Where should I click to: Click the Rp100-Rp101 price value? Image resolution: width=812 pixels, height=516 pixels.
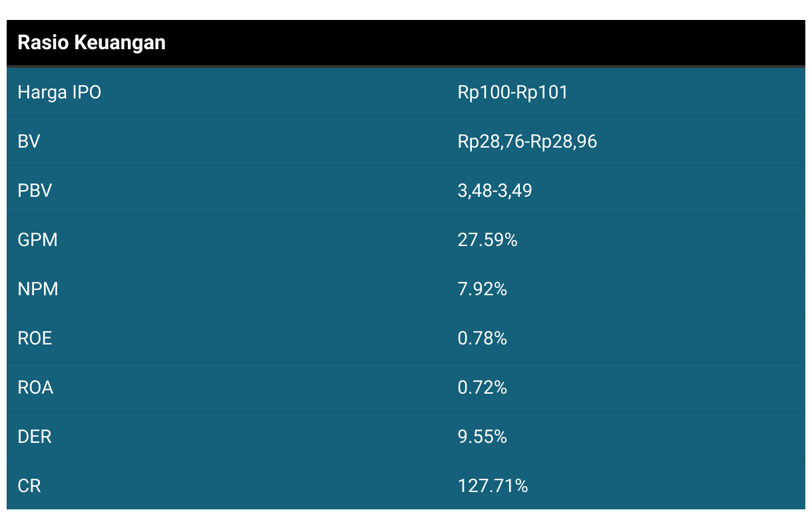click(512, 92)
